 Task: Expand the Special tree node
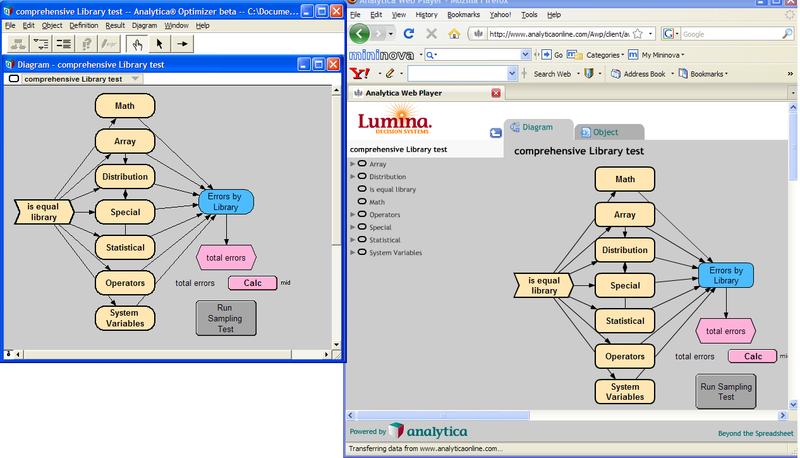pyautogui.click(x=353, y=227)
